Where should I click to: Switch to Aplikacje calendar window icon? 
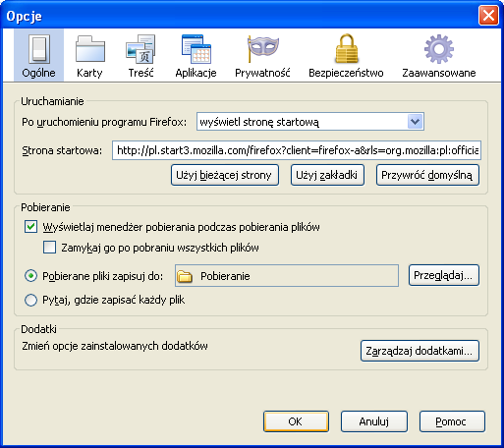click(196, 49)
